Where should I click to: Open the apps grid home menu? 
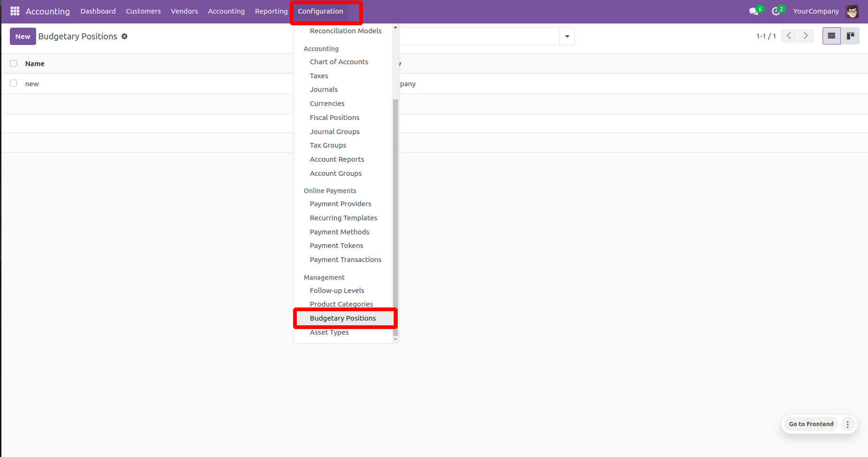[x=15, y=11]
